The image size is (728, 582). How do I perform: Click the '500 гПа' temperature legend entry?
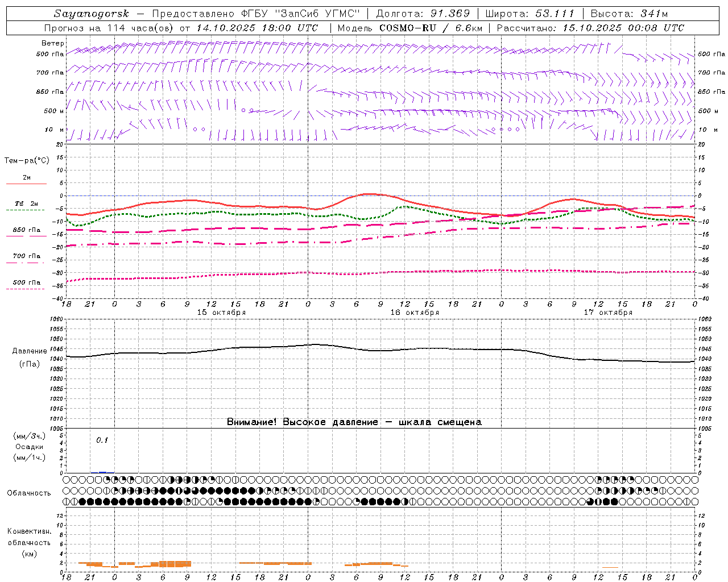[27, 282]
